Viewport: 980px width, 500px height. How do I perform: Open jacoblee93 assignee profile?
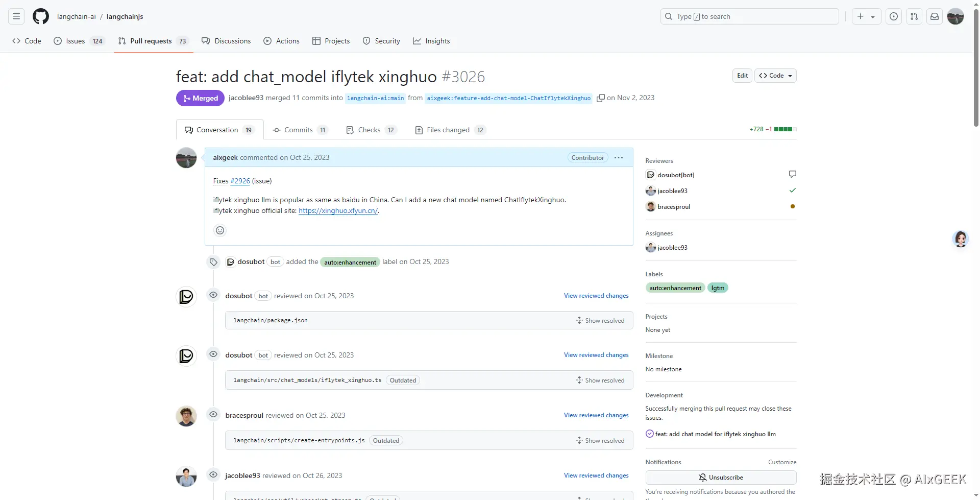672,248
